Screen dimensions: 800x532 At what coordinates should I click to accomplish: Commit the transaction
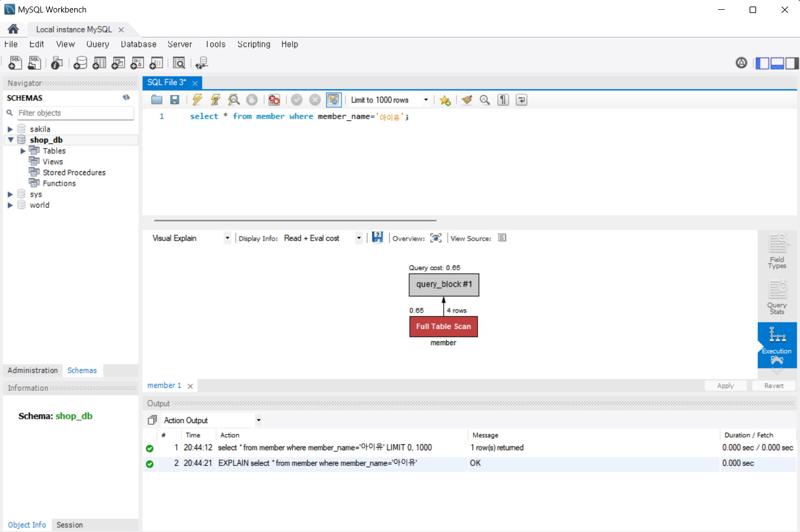coord(296,100)
